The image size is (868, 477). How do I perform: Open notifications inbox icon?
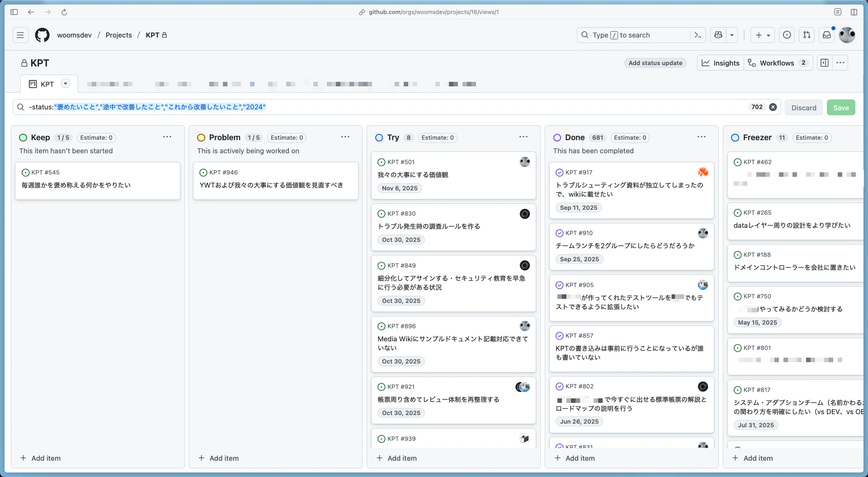click(826, 35)
